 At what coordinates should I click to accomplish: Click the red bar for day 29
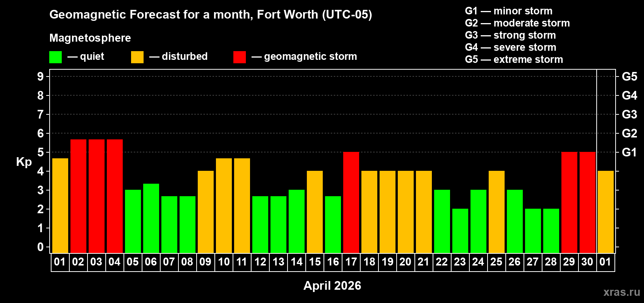coord(569,203)
